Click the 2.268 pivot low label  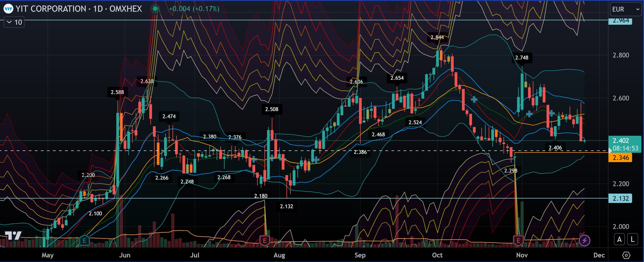224,177
